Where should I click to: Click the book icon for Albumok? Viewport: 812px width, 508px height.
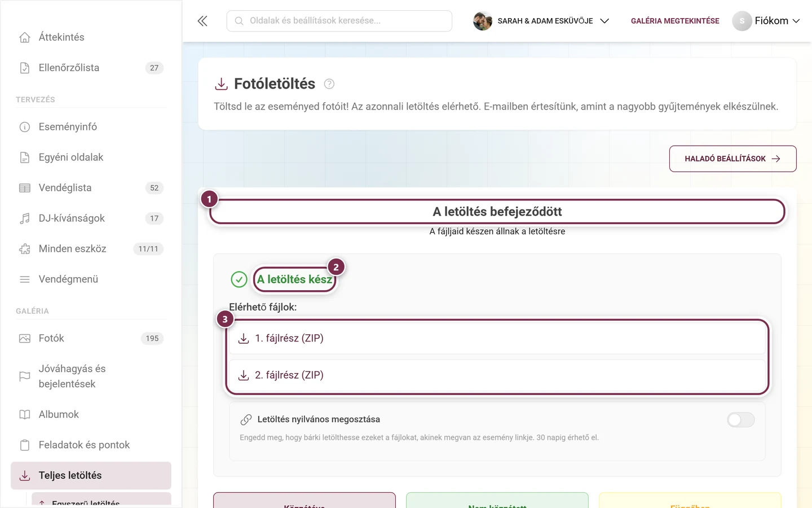point(25,415)
